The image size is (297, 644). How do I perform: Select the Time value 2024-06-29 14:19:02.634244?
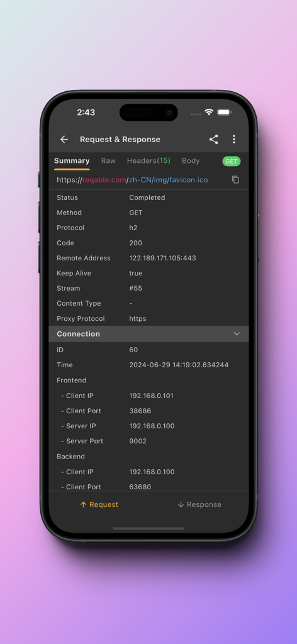point(179,365)
